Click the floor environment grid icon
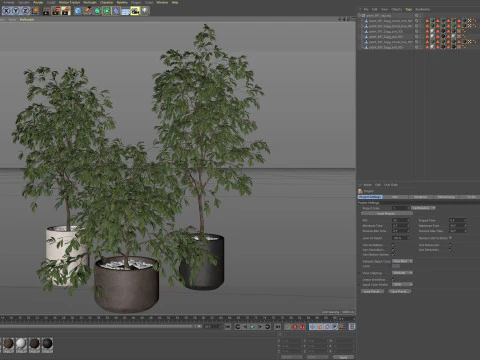The image size is (480, 360). point(125,11)
